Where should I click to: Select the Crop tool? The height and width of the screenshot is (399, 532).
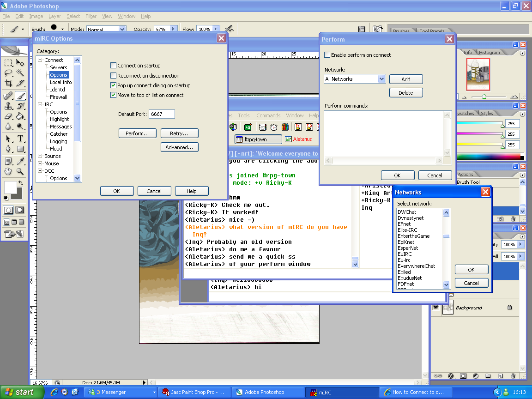8,83
